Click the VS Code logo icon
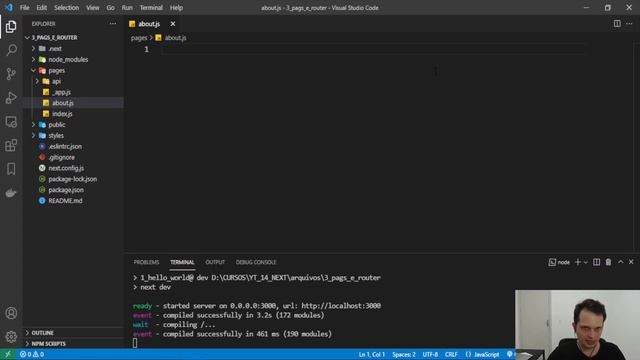This screenshot has width=640, height=360. coord(9,7)
